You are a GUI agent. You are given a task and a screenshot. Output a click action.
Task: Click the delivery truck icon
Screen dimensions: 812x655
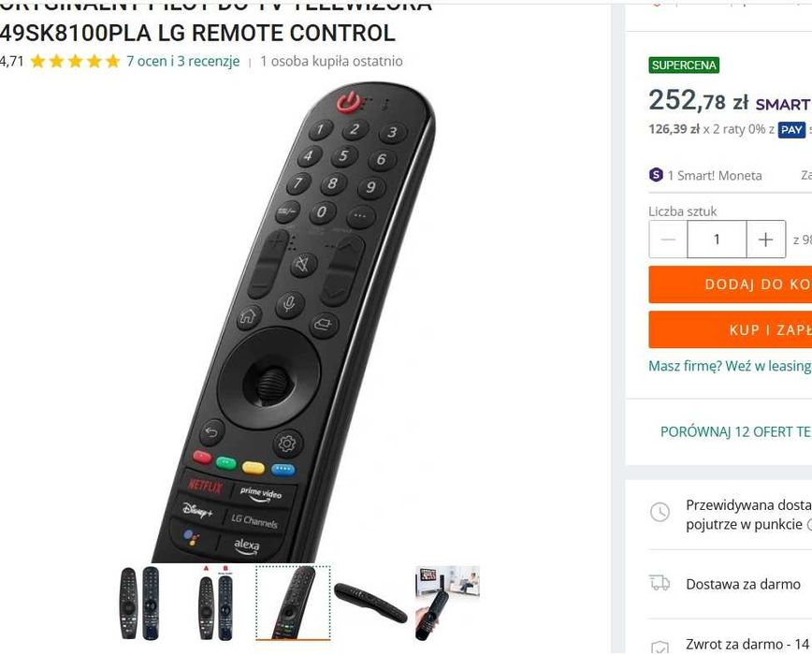coord(660,583)
